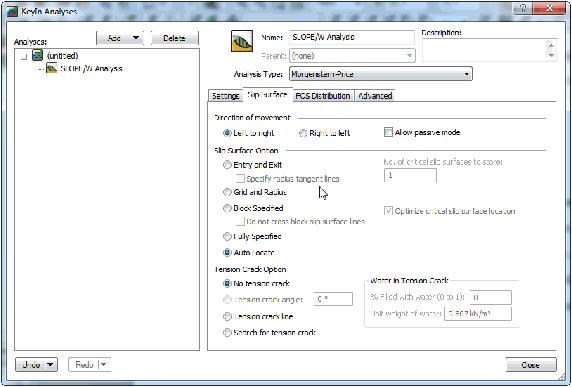This screenshot has height=387, width=572.
Task: Click the unit weight of water field
Action: 478,314
